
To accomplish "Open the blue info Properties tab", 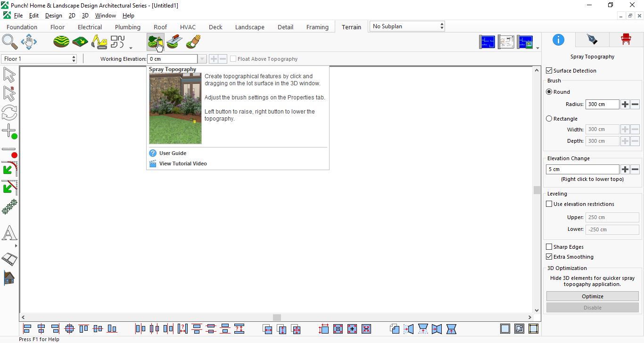I will [x=558, y=40].
